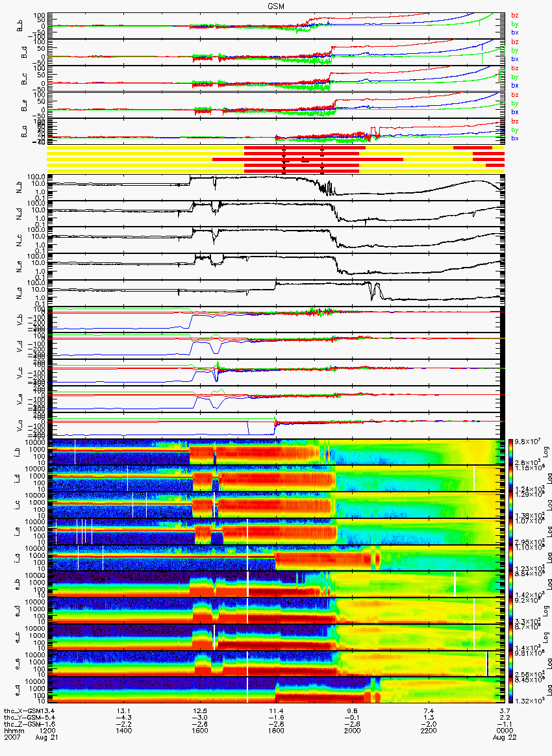Viewport: 552px width, 756px height.
Task: Click the color bar beside e_a spectrogram
Action: pos(510,690)
